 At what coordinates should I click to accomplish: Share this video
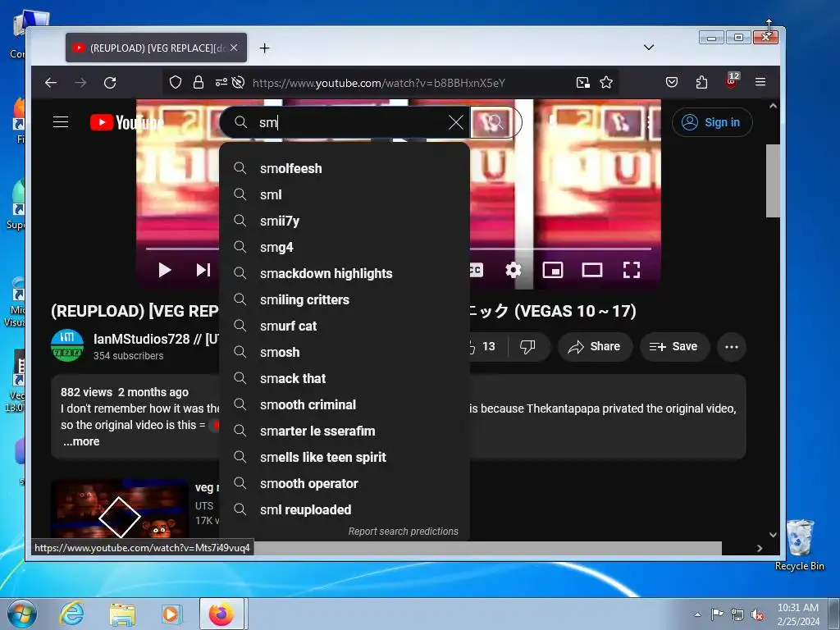coord(595,347)
